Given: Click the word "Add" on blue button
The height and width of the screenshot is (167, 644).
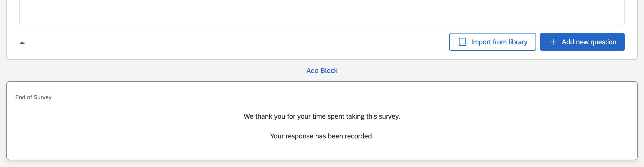Looking at the screenshot, I should point(567,42).
